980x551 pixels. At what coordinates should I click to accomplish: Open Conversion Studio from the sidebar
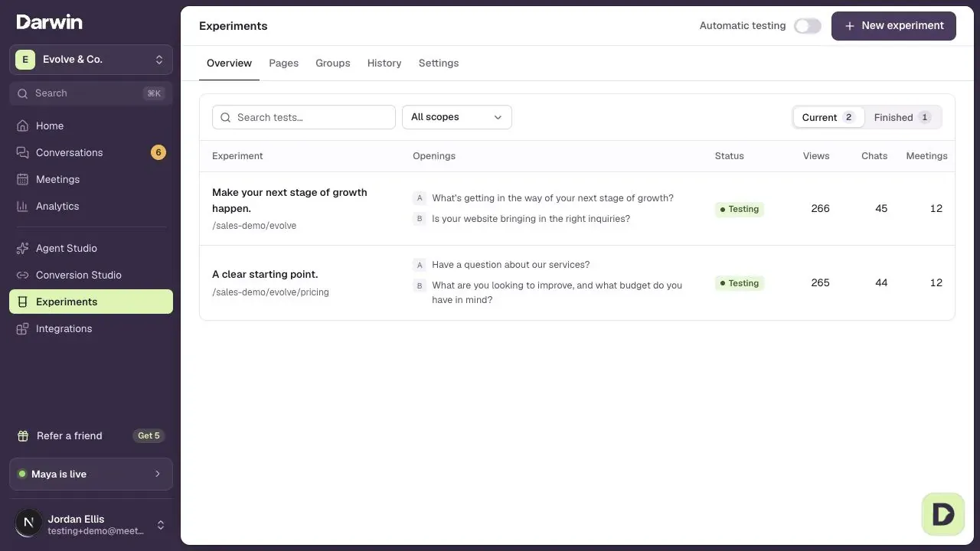pyautogui.click(x=91, y=275)
